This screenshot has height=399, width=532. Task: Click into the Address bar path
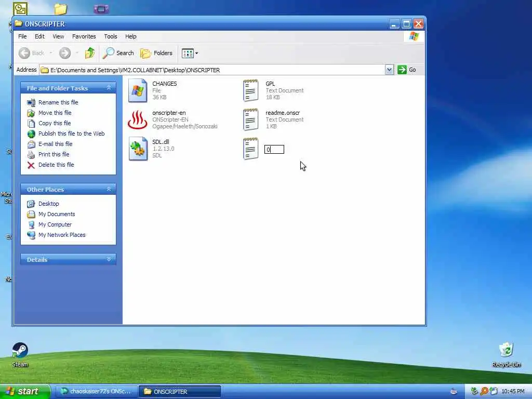click(x=212, y=70)
